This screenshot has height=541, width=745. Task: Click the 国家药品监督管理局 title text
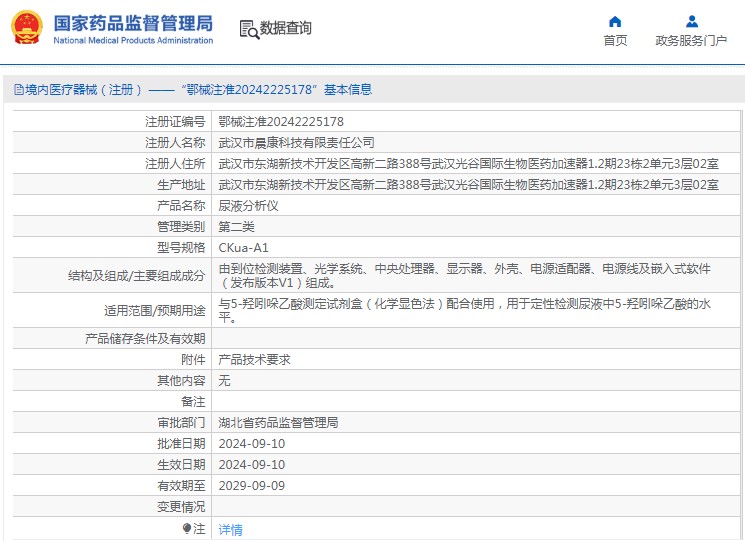[x=132, y=22]
